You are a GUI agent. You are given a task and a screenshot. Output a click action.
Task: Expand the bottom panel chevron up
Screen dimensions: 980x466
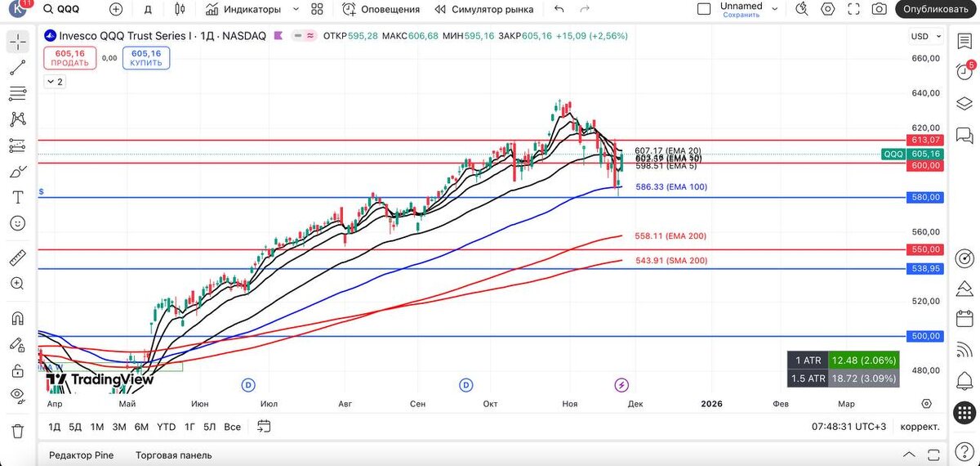pos(909,455)
